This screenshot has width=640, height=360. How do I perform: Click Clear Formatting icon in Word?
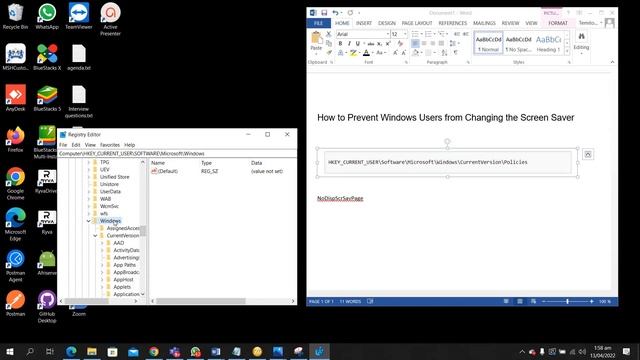coord(400,43)
